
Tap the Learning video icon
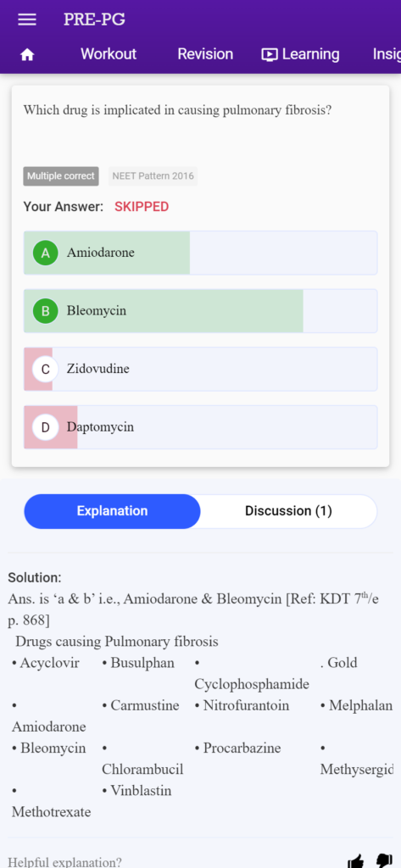(270, 54)
